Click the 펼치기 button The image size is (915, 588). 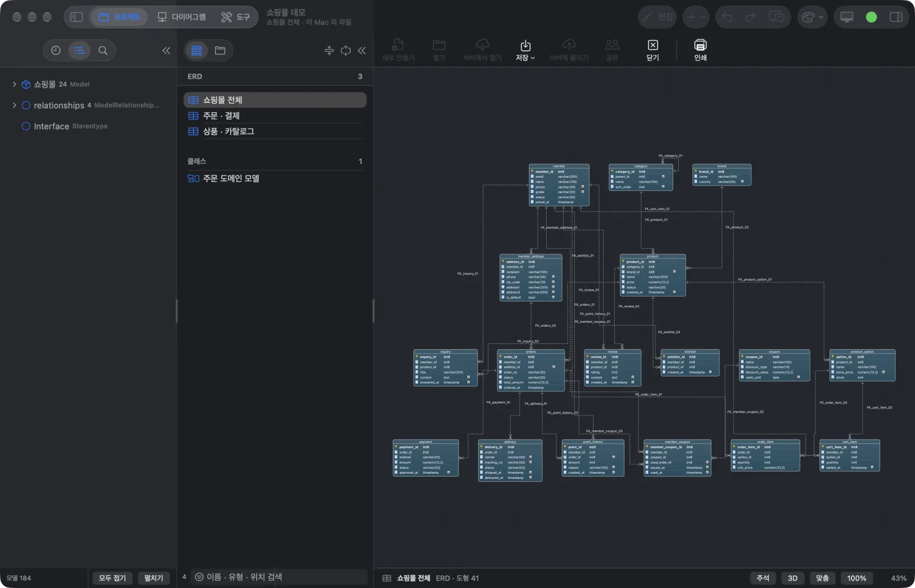(x=154, y=578)
